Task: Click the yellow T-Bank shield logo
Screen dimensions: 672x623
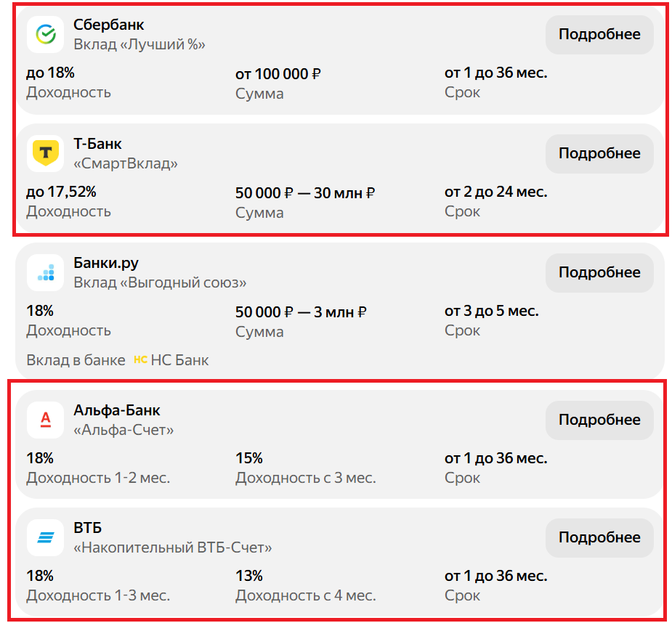Action: click(45, 153)
